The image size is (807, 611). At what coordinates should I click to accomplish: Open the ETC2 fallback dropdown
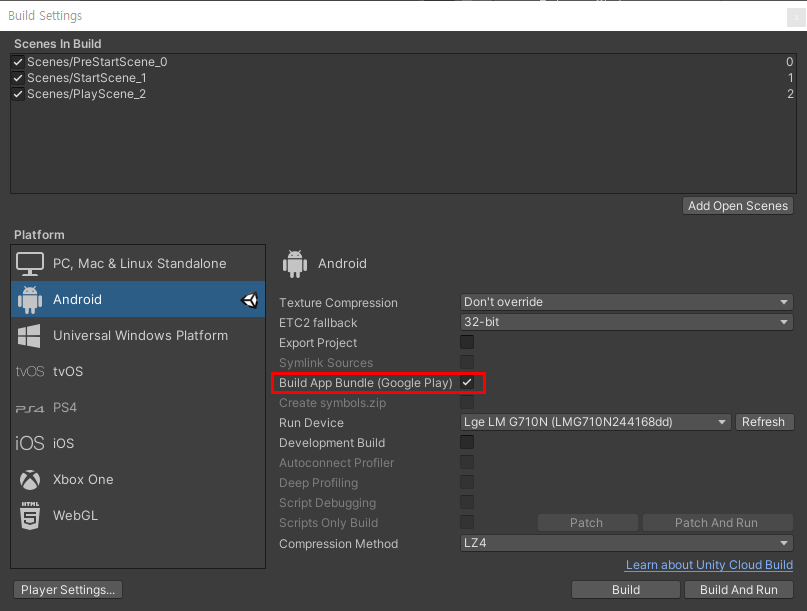pyautogui.click(x=626, y=322)
